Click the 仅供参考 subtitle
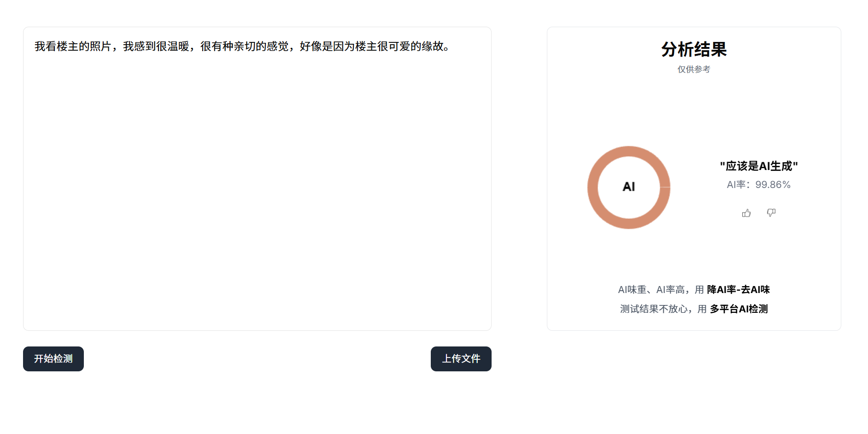 pyautogui.click(x=694, y=70)
